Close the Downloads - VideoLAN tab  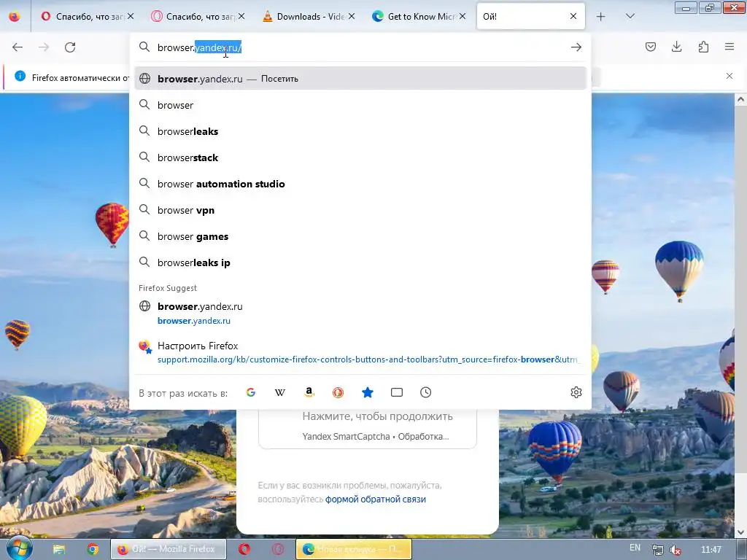tap(352, 17)
